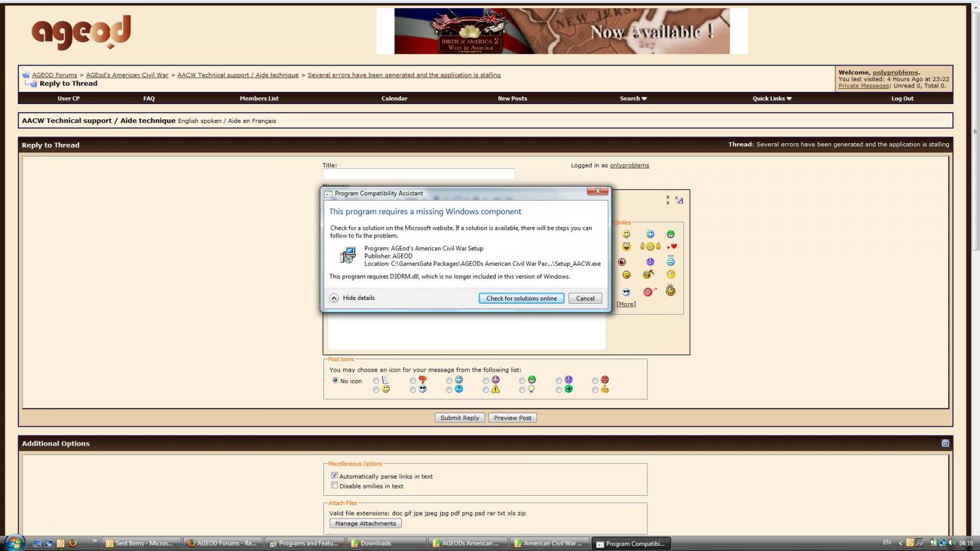Collapse details with Hide details chevron
This screenshot has width=980, height=551.
click(x=334, y=298)
